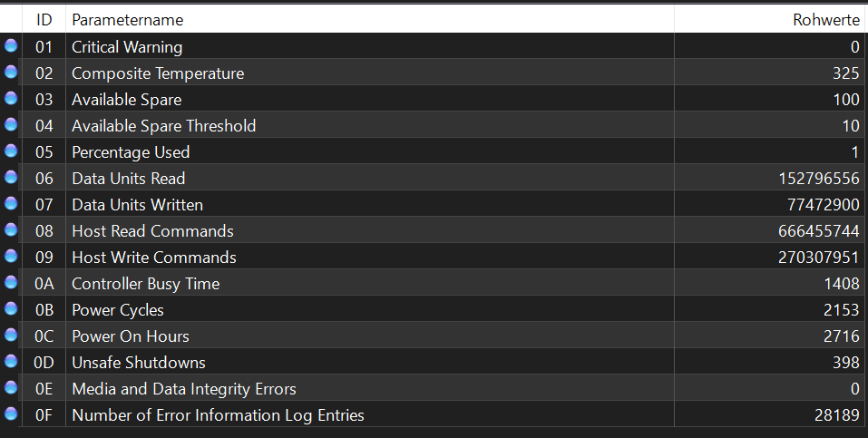This screenshot has height=438, width=868.
Task: Click the status orb for Unsafe Shutdowns
Action: point(11,362)
